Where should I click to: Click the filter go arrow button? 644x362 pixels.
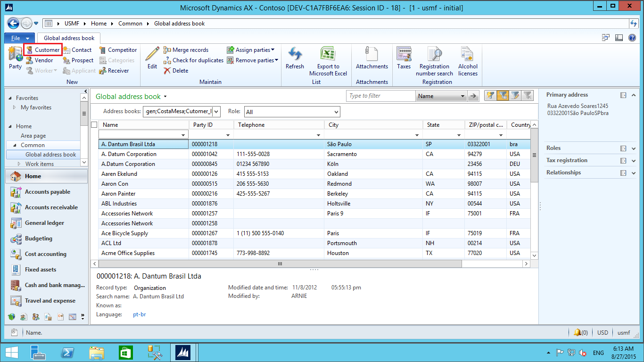click(x=474, y=96)
